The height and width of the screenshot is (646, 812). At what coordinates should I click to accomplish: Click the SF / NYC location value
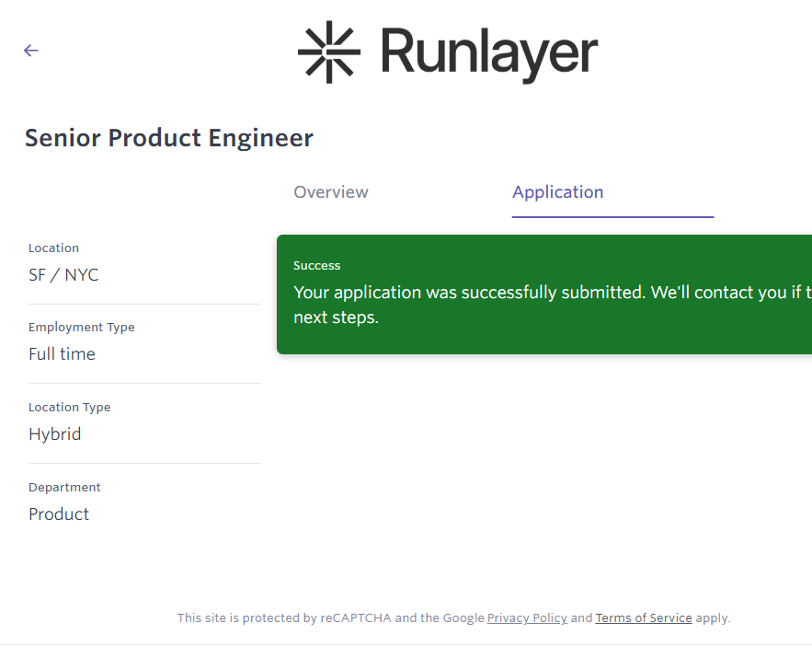pos(63,275)
